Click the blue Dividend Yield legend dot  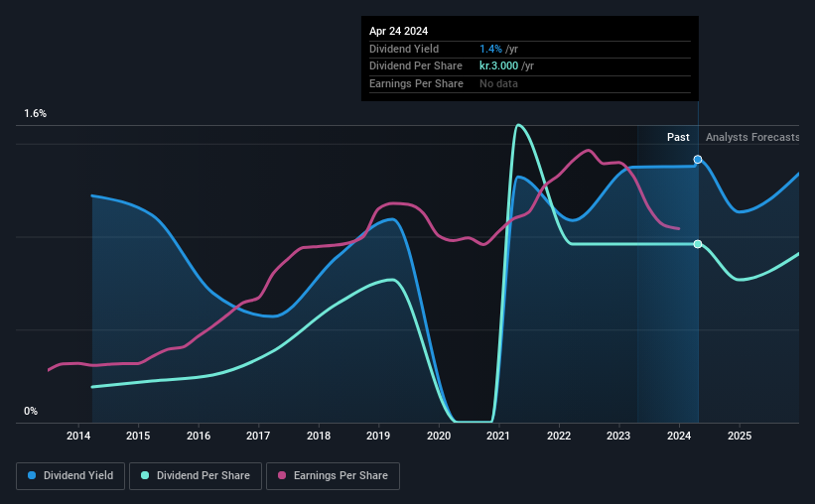click(x=32, y=475)
